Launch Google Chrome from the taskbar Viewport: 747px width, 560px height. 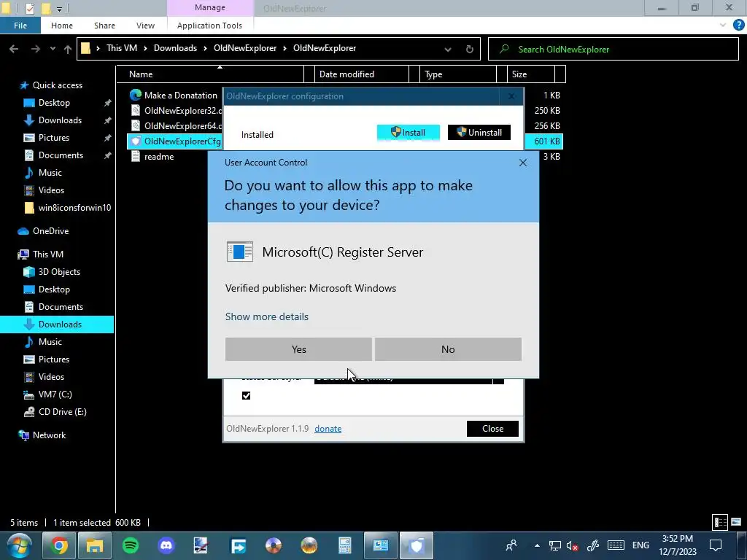59,545
